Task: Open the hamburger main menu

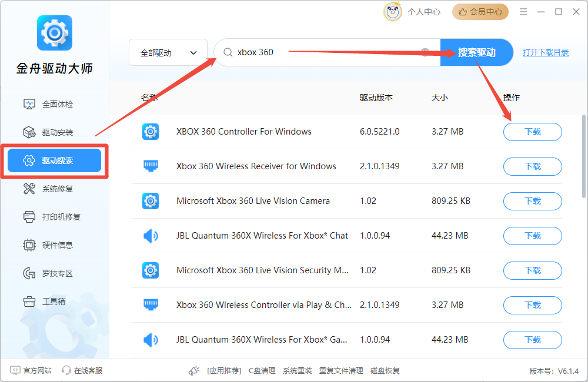Action: coord(523,12)
